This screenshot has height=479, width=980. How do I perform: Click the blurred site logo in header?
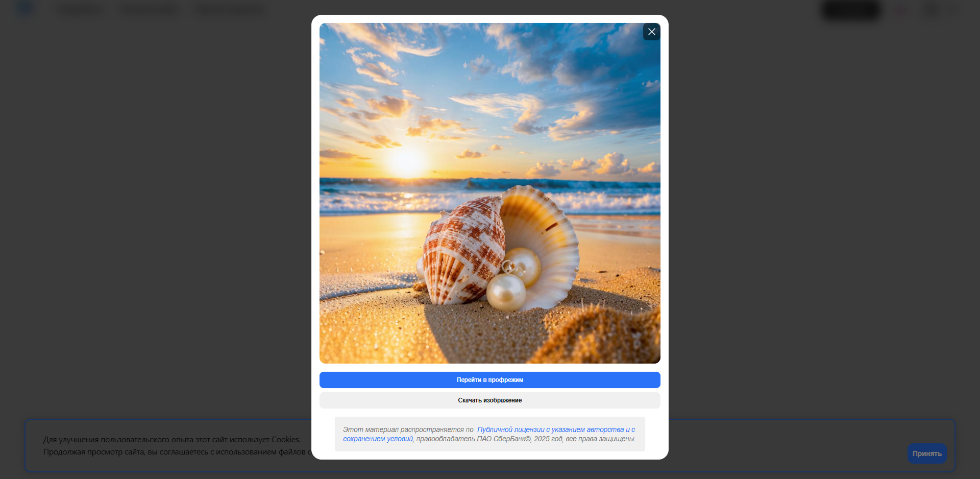click(x=24, y=9)
